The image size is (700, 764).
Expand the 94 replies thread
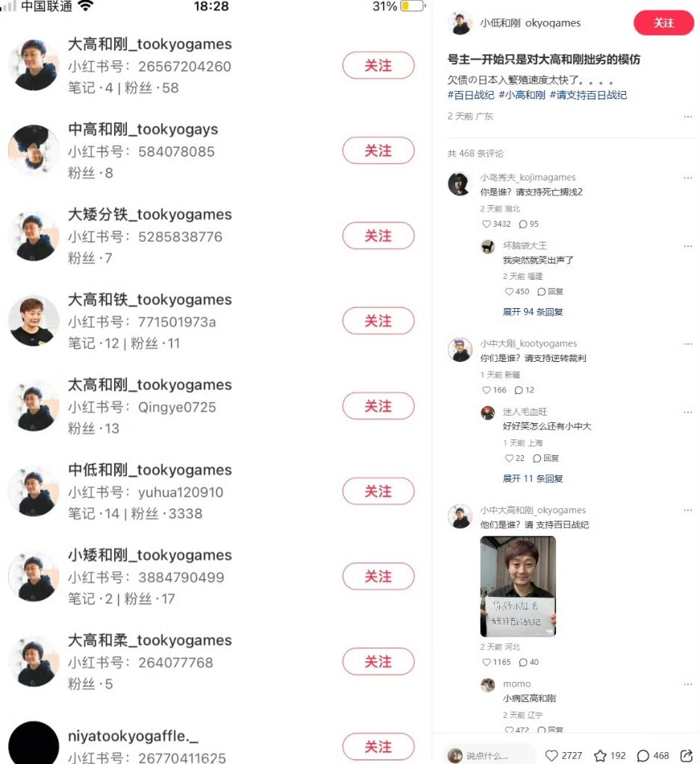tap(533, 312)
